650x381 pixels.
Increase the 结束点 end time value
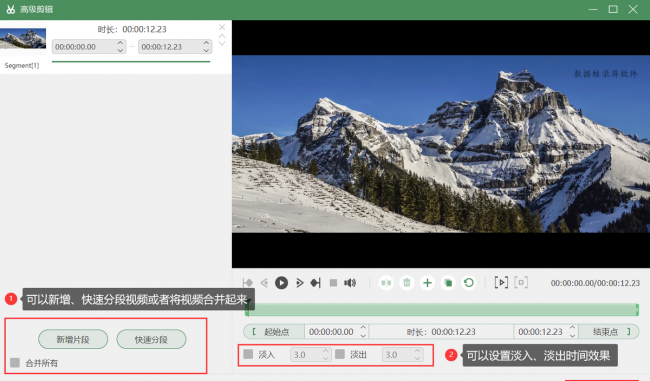tap(572, 328)
